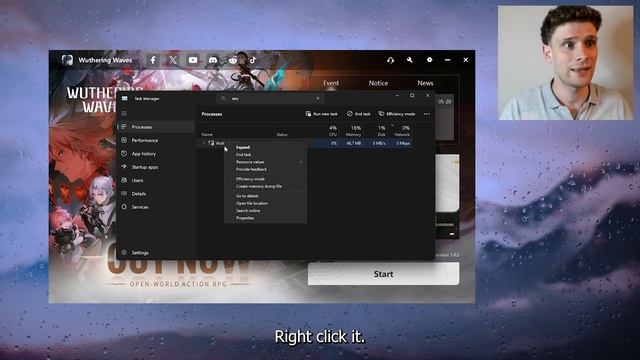The image size is (640, 360).
Task: Click the Wuthering Waves logo icon in launcher title
Action: coord(67,60)
